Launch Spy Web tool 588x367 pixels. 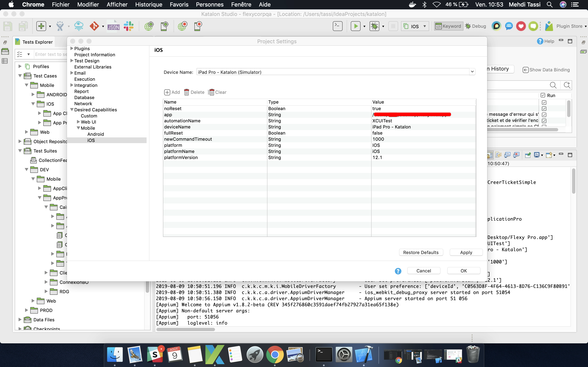(149, 26)
